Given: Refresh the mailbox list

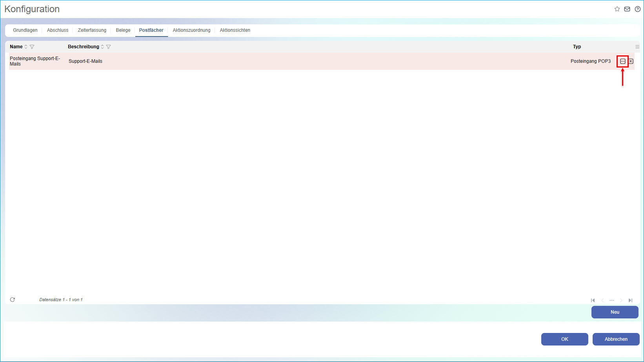Looking at the screenshot, I should [13, 300].
